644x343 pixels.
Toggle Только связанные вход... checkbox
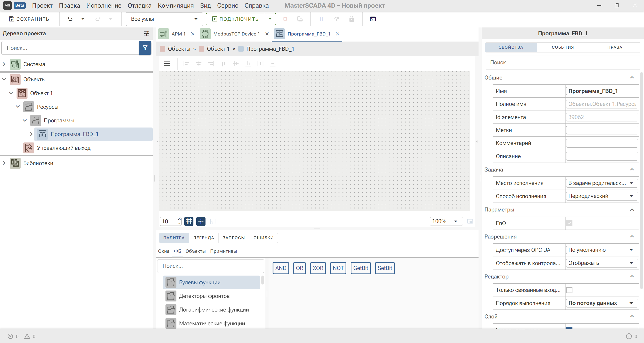pyautogui.click(x=569, y=290)
